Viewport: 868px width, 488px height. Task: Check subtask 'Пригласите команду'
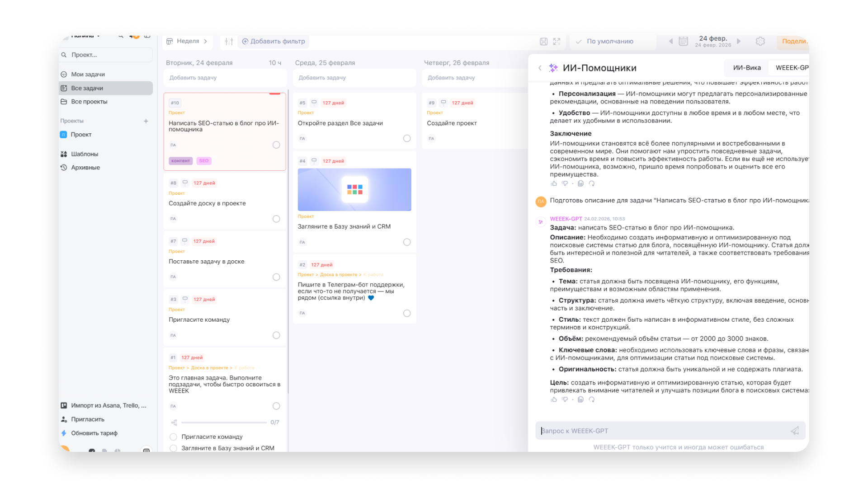(173, 437)
